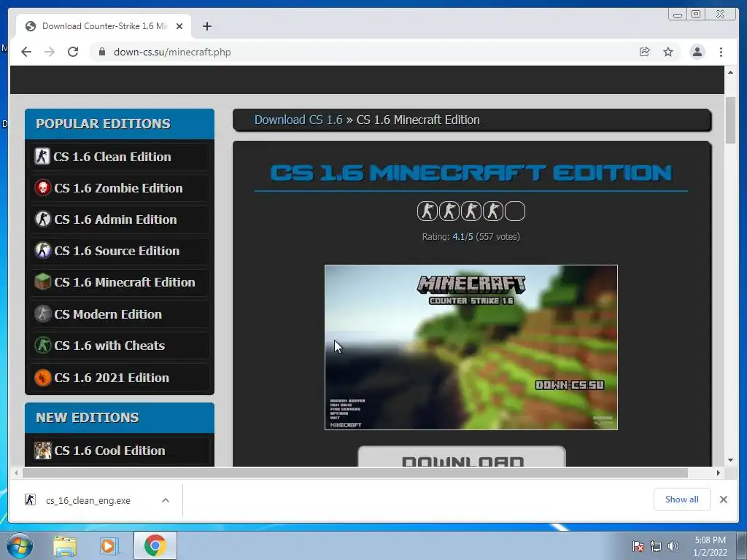Open the network tray icon
Screen dimensions: 747x560
[x=656, y=546]
